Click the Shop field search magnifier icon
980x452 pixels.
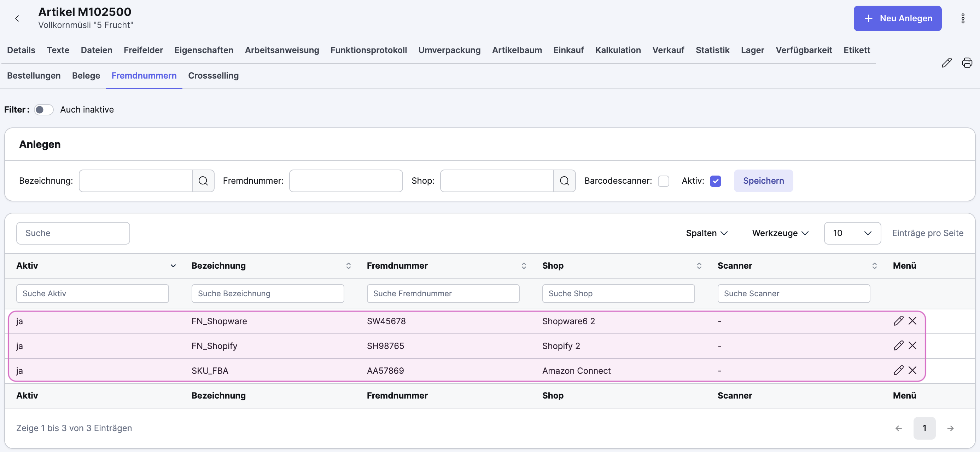(564, 181)
